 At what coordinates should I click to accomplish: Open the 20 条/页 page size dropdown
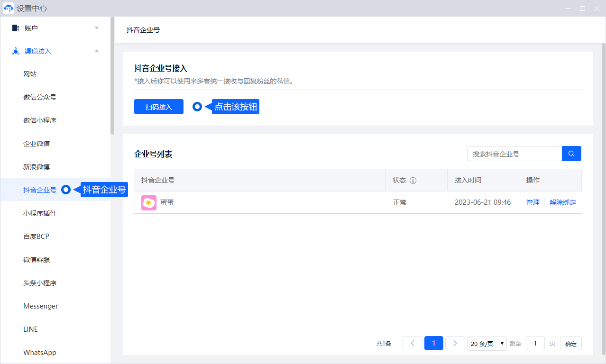[x=487, y=344]
